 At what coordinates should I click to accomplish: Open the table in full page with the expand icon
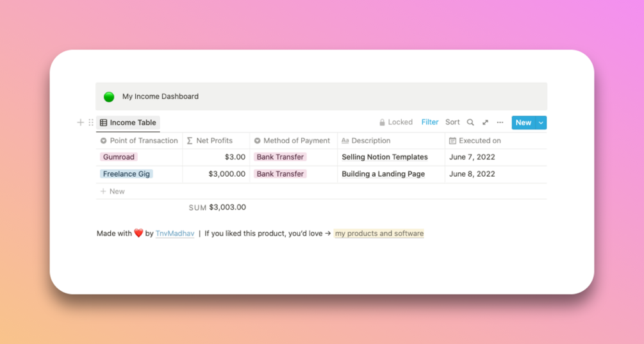coord(485,122)
